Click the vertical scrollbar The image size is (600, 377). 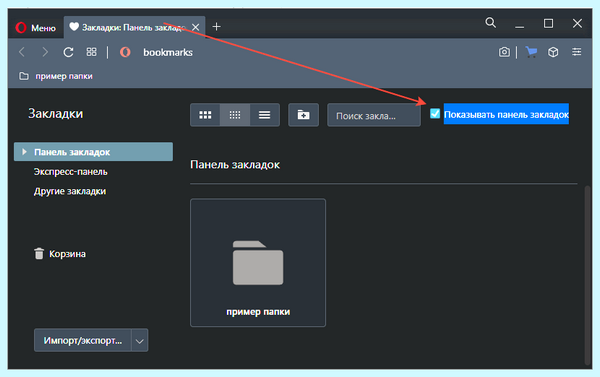587,275
